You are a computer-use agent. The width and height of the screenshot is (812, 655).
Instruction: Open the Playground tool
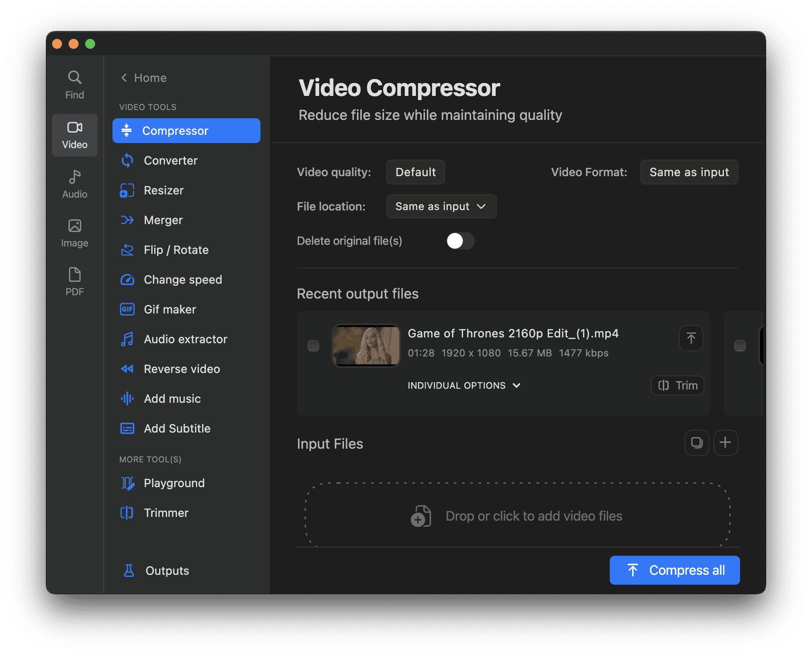click(x=174, y=483)
